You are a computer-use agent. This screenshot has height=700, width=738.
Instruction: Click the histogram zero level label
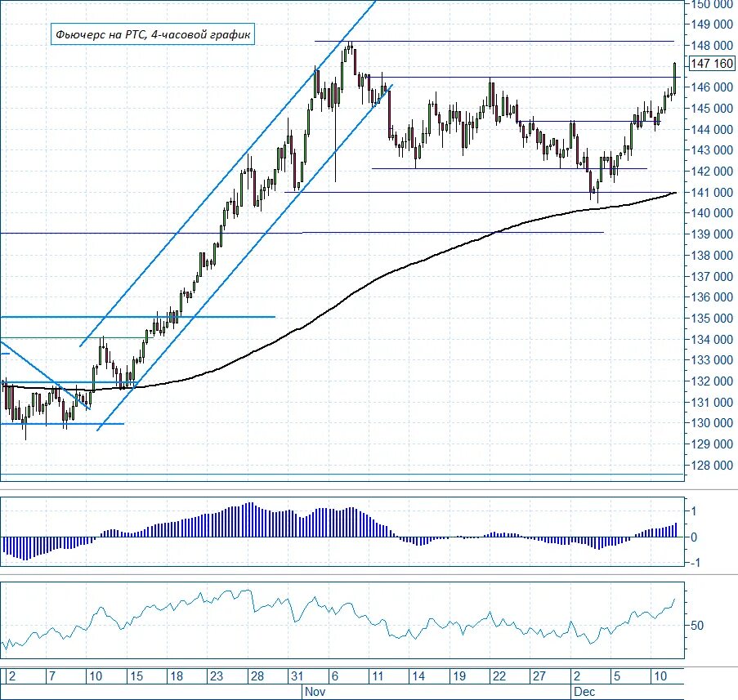click(x=694, y=537)
